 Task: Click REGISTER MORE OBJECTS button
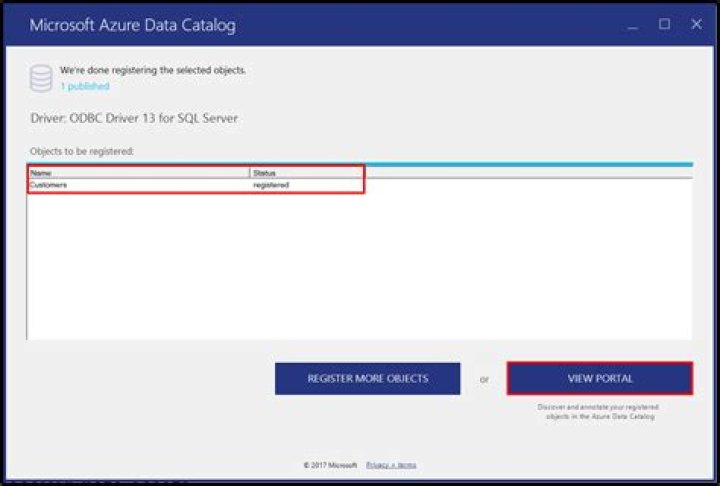pos(367,379)
